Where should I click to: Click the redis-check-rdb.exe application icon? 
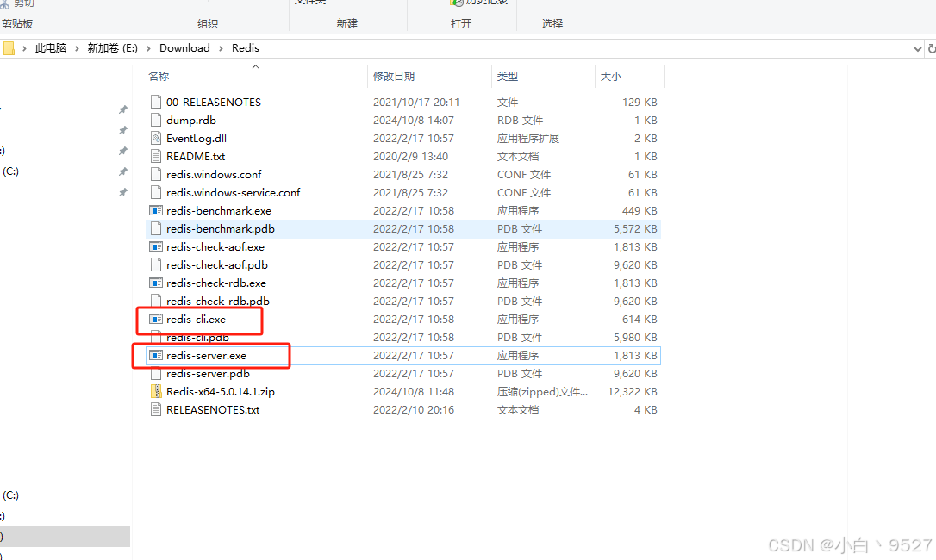click(x=156, y=283)
